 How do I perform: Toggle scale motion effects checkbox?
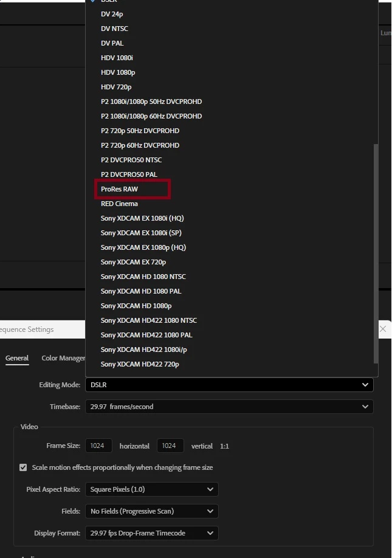pos(23,467)
